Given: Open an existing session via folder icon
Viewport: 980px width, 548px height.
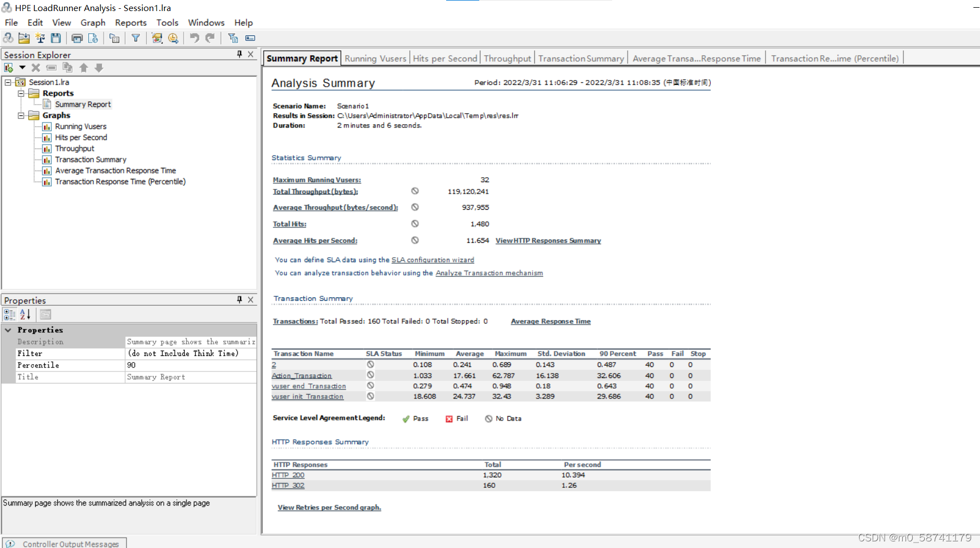Looking at the screenshot, I should coord(24,38).
